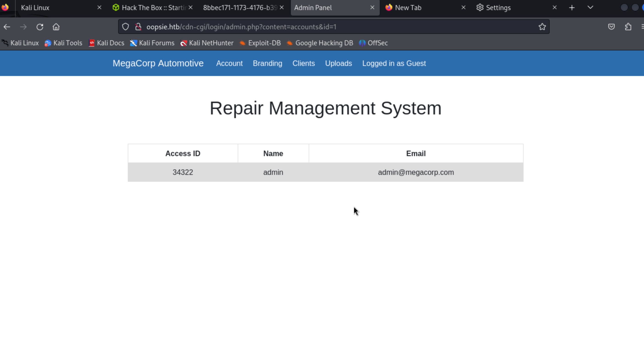Open the Firefox home page icon
This screenshot has width=644, height=347.
tap(56, 27)
